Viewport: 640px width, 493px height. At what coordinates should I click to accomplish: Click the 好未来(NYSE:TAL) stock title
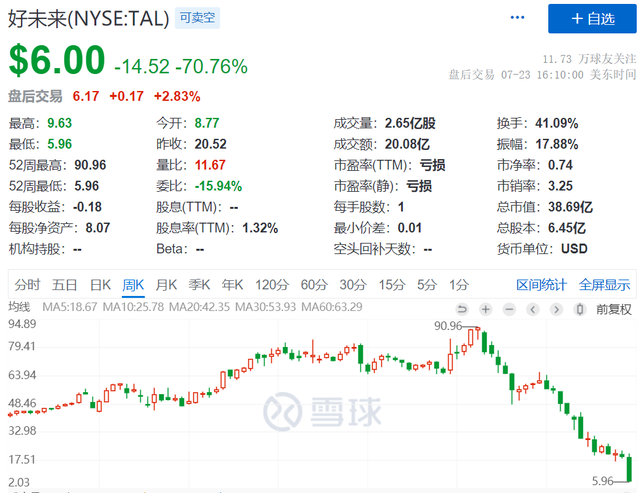point(89,19)
